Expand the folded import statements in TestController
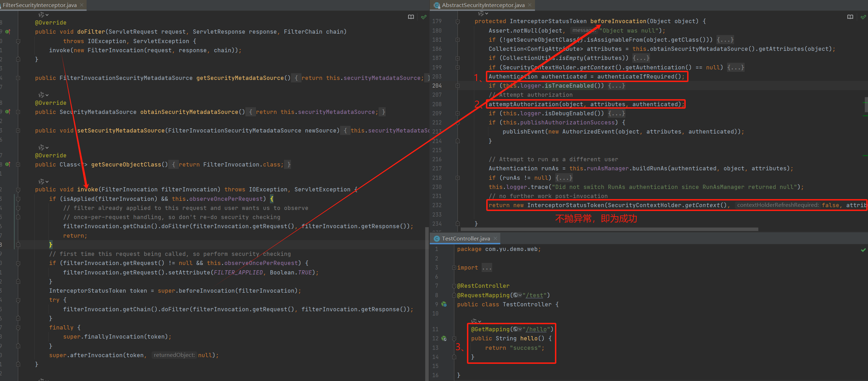 pyautogui.click(x=487, y=267)
